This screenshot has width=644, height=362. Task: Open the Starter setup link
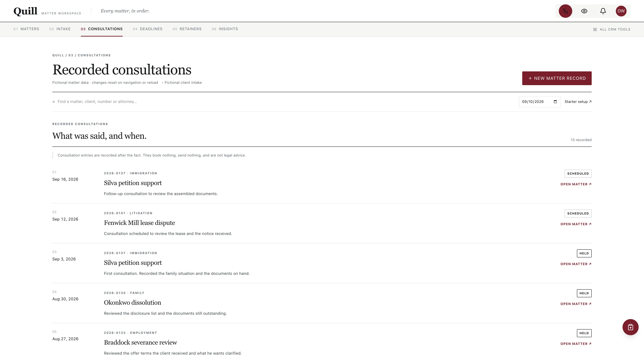pyautogui.click(x=578, y=102)
